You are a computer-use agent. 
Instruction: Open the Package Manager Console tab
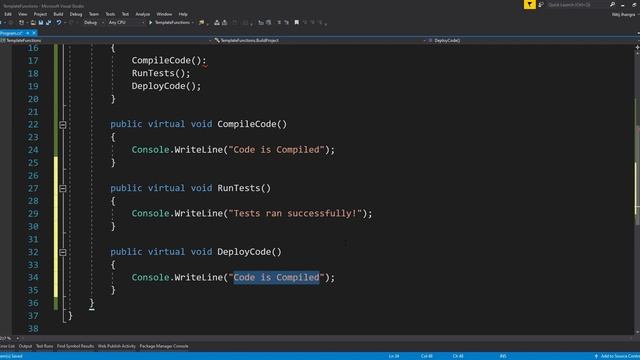[164, 346]
